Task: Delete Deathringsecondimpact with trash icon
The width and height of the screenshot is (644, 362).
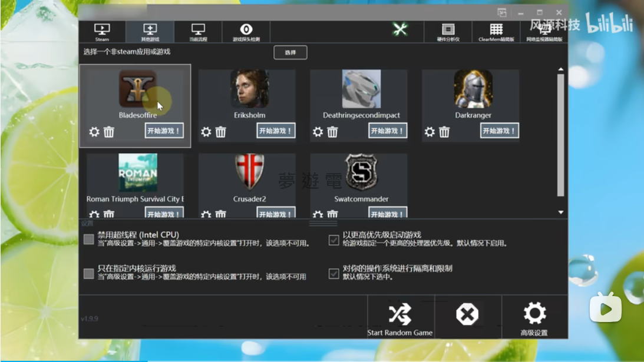Action: click(332, 132)
